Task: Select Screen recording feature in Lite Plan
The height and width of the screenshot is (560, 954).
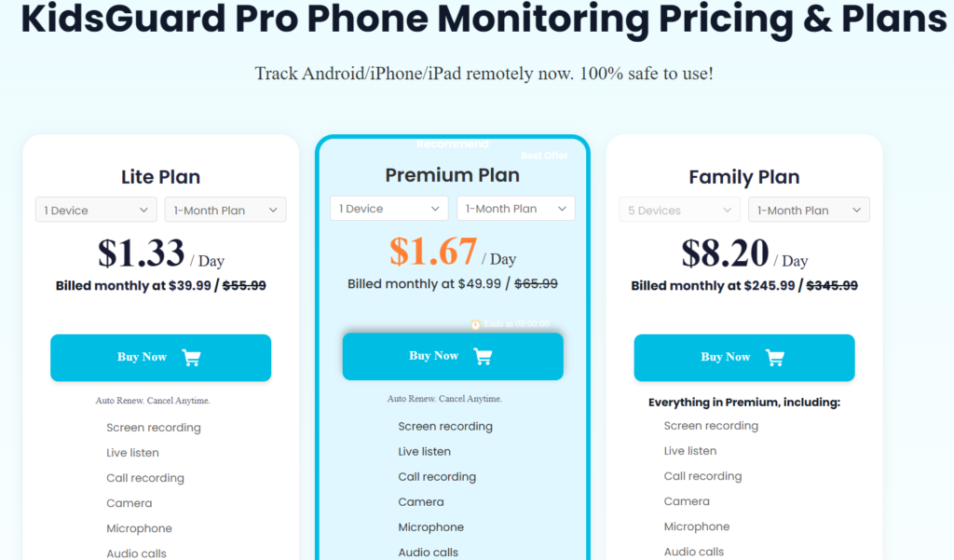Action: tap(154, 428)
